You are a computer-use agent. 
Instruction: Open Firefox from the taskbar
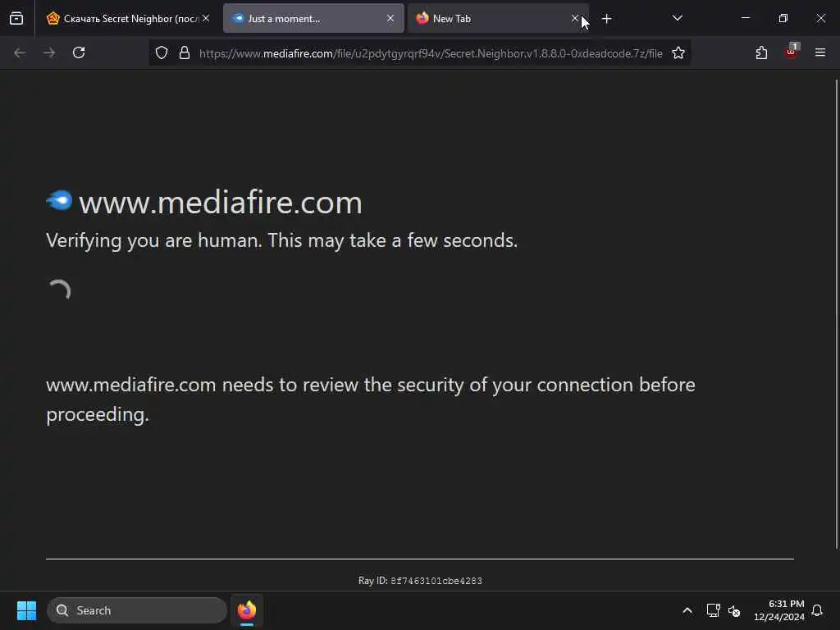pos(247,610)
